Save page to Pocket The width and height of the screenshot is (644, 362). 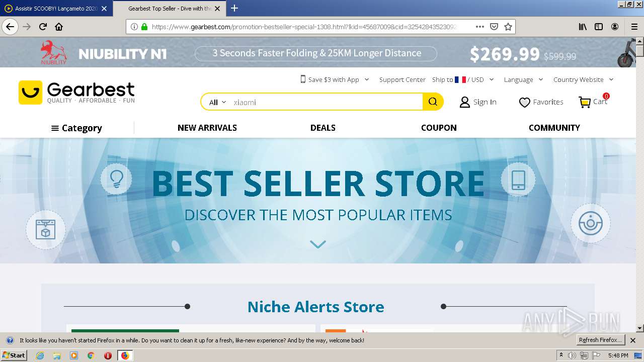[494, 27]
